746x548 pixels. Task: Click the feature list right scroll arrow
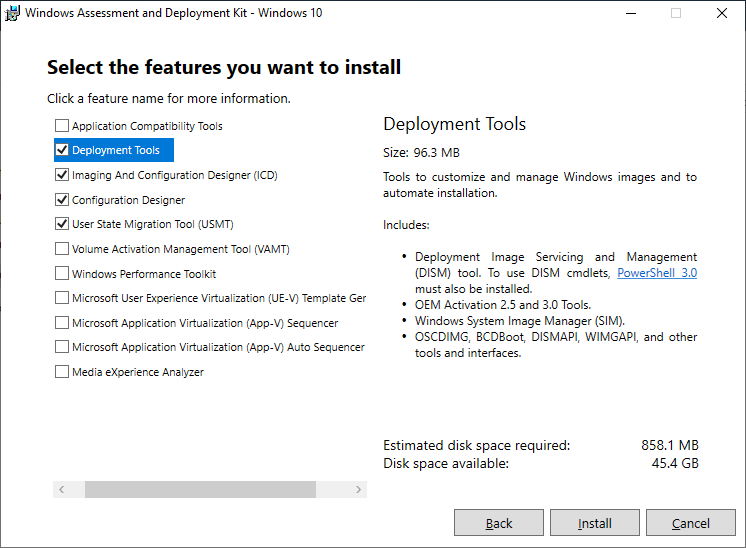tap(358, 489)
